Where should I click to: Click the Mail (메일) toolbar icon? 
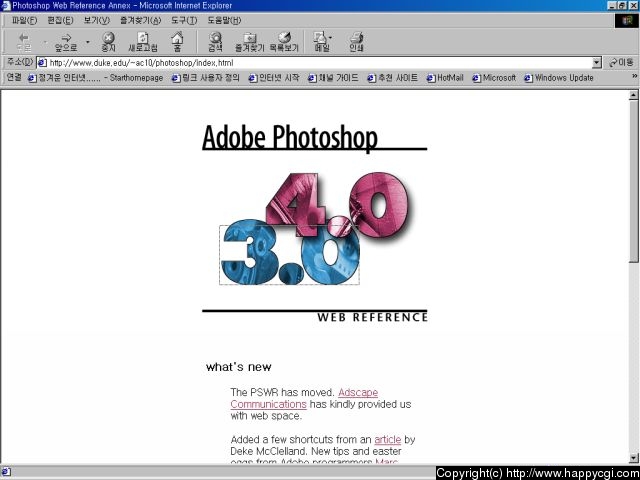[x=321, y=42]
